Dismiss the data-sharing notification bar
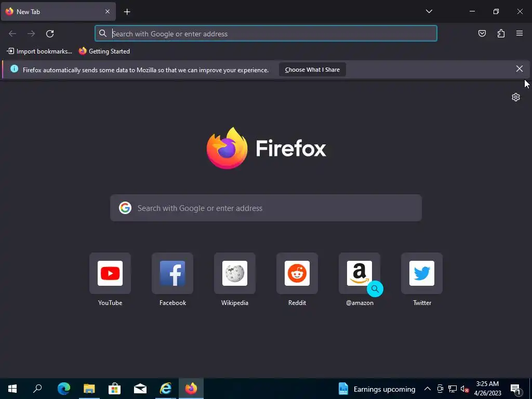 pyautogui.click(x=520, y=69)
